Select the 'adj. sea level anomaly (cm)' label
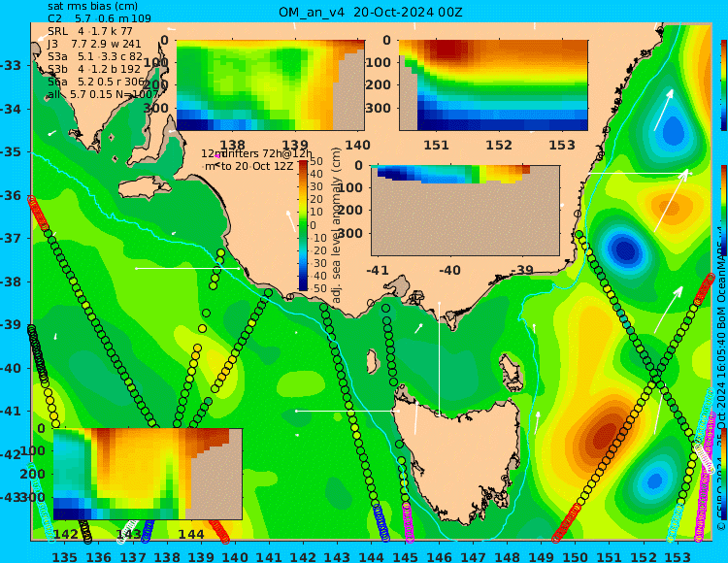This screenshot has width=728, height=563. (336, 225)
